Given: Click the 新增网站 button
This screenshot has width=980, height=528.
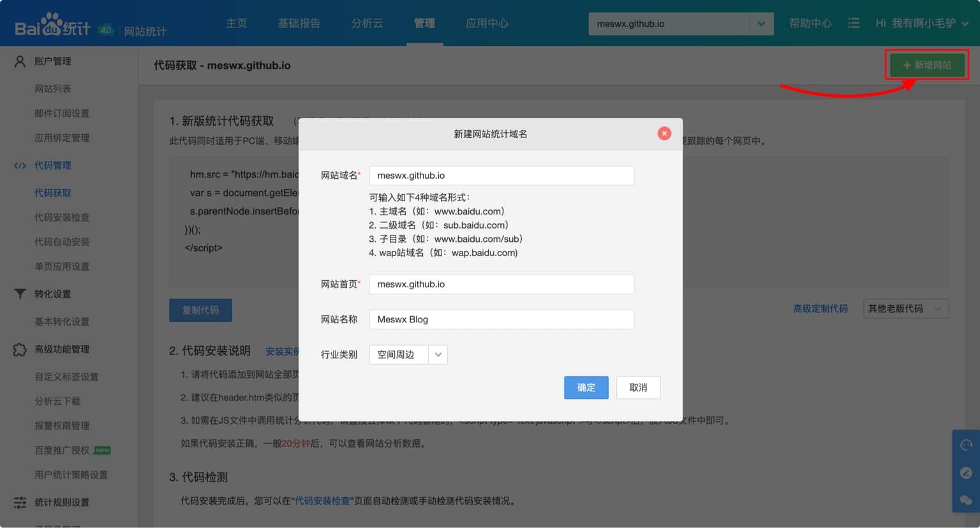Looking at the screenshot, I should point(927,65).
